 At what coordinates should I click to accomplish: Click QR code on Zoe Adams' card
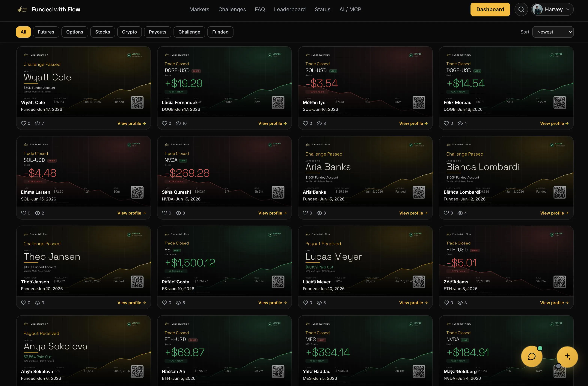[x=560, y=282]
